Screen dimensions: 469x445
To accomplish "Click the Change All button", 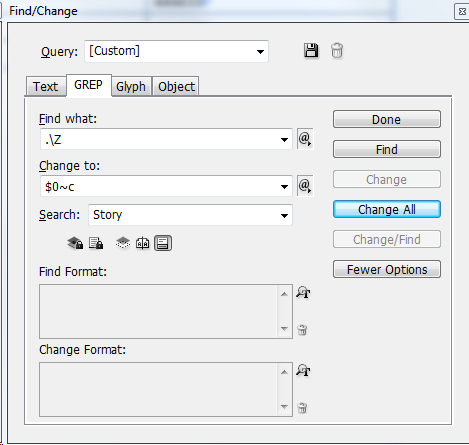I will pos(387,209).
